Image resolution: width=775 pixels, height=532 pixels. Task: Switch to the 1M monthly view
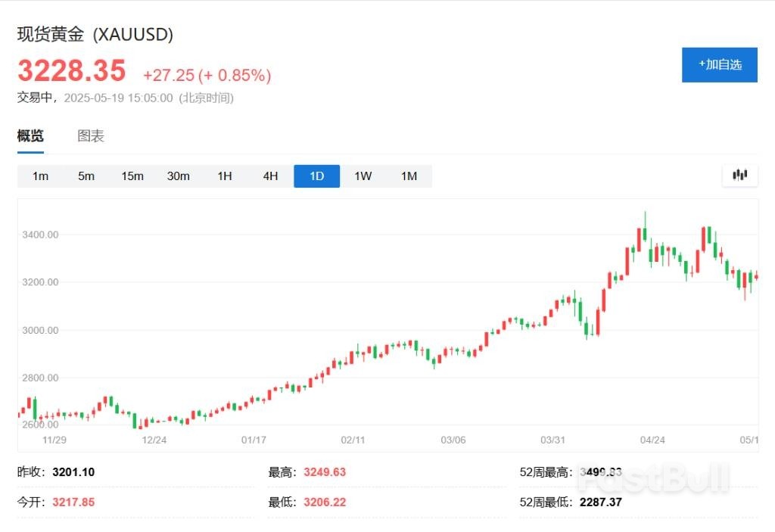coord(409,176)
